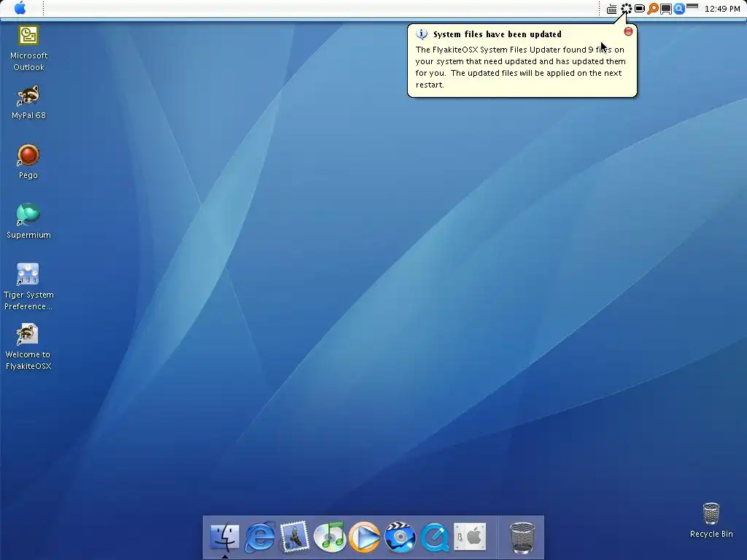The image size is (747, 560).
Task: Select the MyPal 68 desktop icon
Action: pyautogui.click(x=28, y=102)
